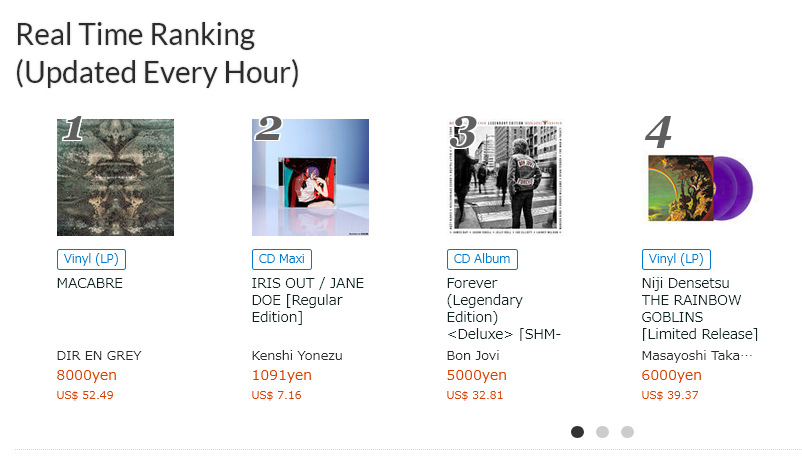802x466 pixels.
Task: Click the Vinyl (LP) tag under MACABRE
Action: (91, 259)
